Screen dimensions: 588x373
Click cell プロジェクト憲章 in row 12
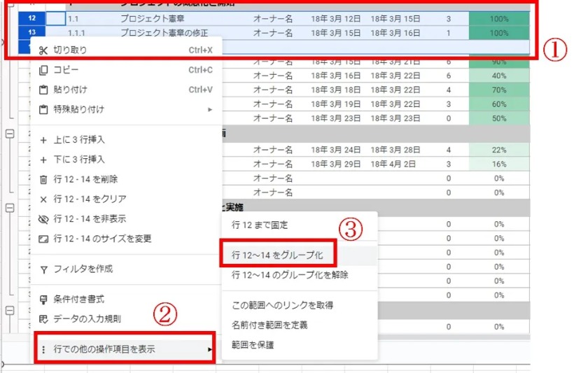[153, 19]
